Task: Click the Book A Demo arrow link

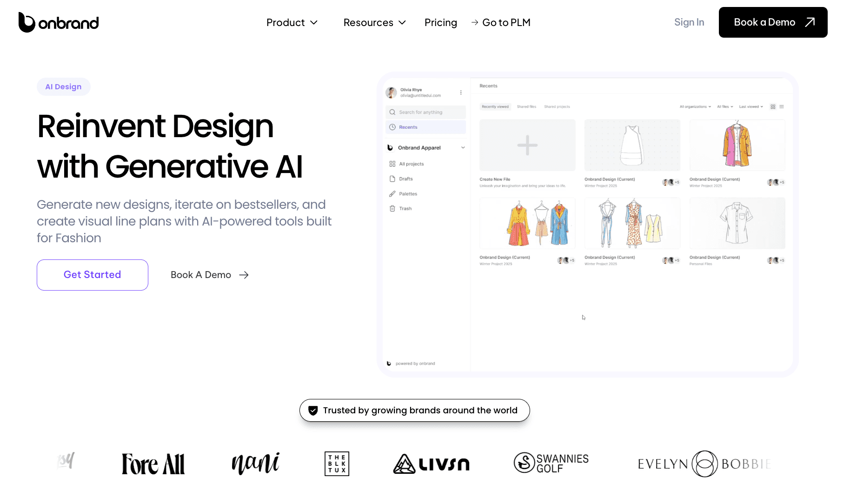Action: coord(210,275)
